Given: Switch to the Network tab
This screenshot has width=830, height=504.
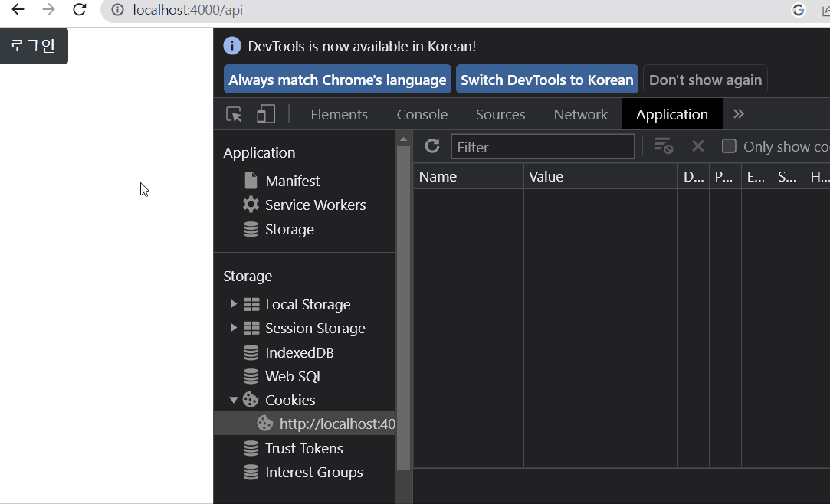Looking at the screenshot, I should coord(581,114).
